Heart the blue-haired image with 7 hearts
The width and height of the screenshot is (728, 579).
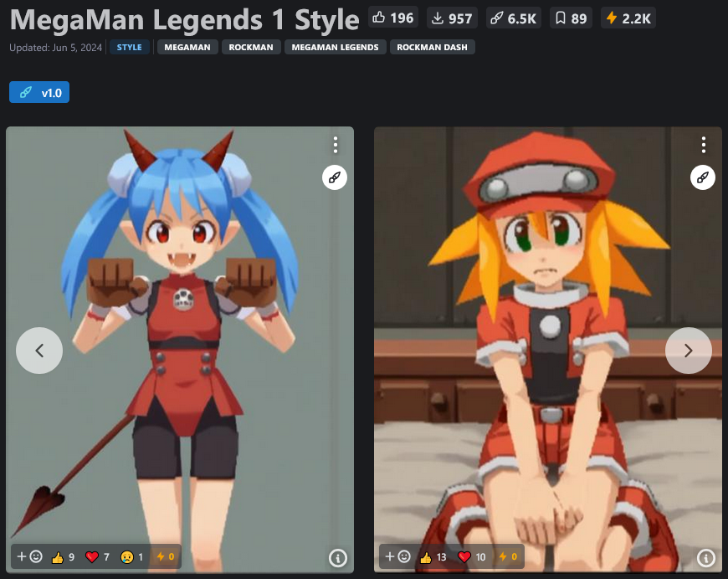[98, 556]
